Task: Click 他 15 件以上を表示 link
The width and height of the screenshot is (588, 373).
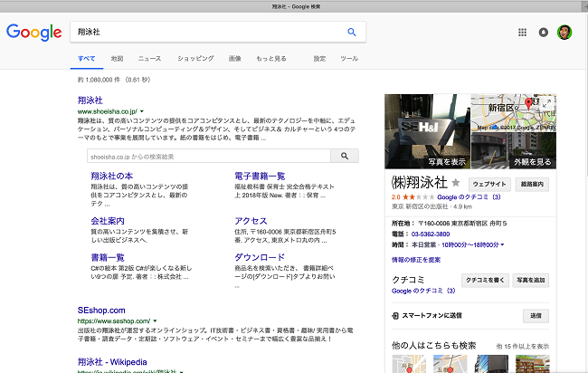Action: click(x=522, y=347)
